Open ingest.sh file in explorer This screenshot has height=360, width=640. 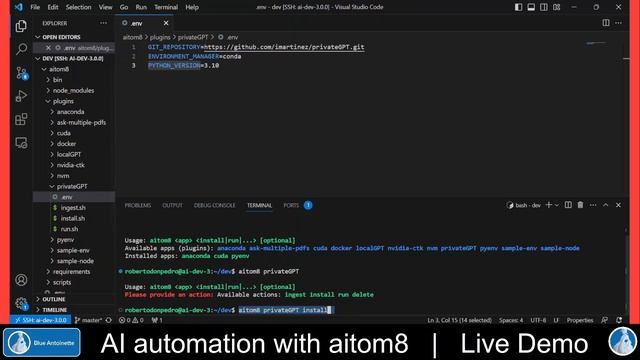tap(74, 207)
